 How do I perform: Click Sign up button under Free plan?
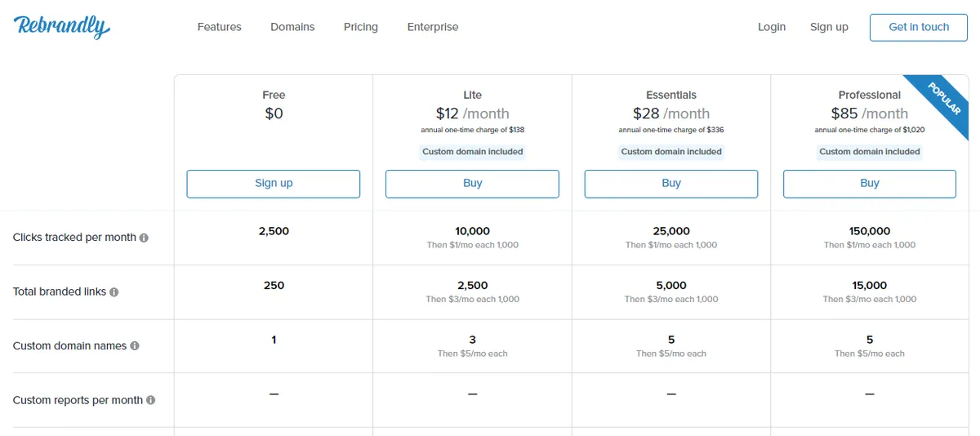[x=274, y=184]
